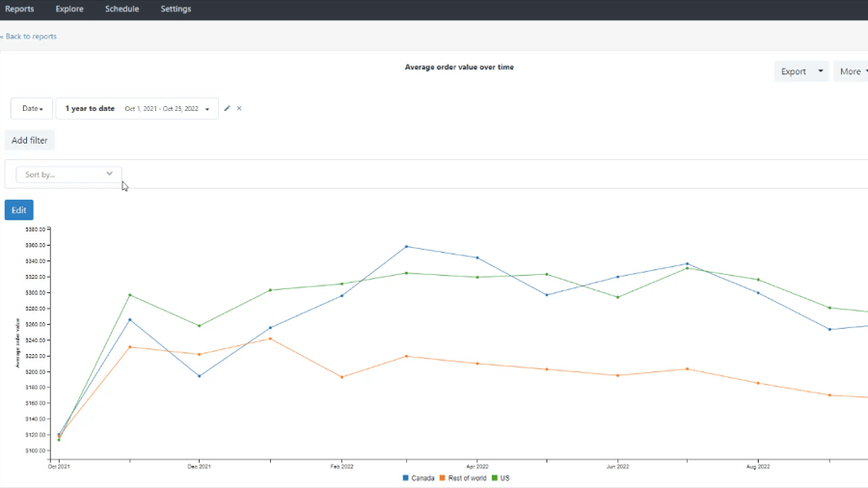Click the Export dropdown arrow

tap(821, 71)
